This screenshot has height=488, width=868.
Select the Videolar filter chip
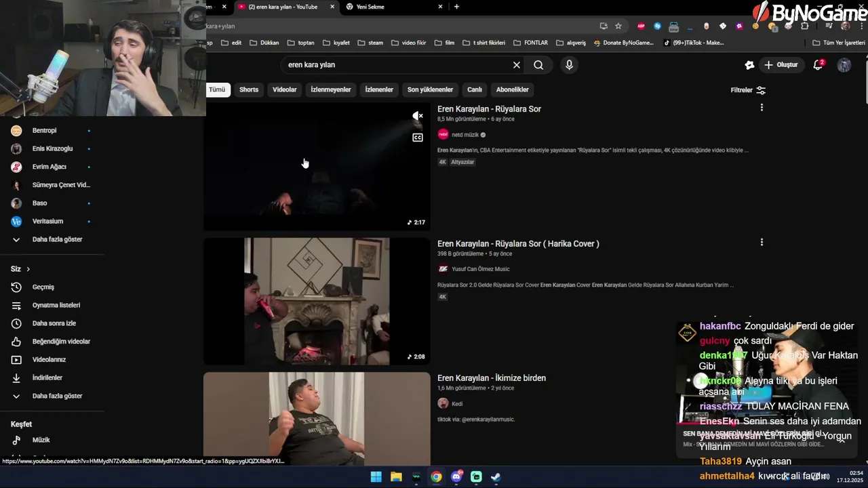click(x=285, y=89)
